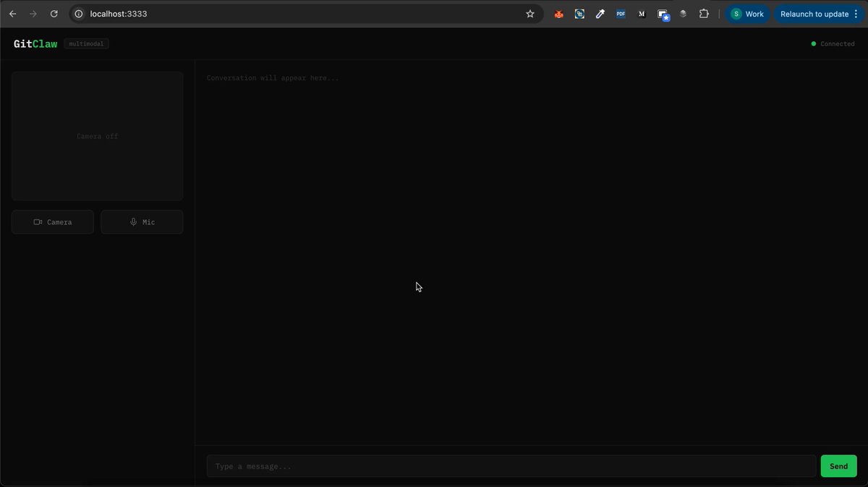Click the GitClaw logo
Viewport: 868px width, 487px height.
tap(34, 43)
